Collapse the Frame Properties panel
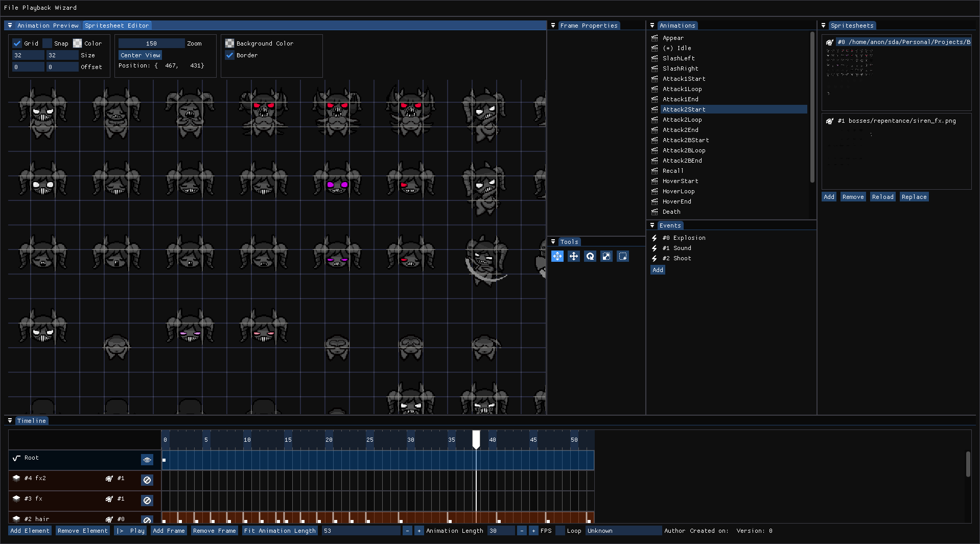This screenshot has width=980, height=544. [553, 26]
